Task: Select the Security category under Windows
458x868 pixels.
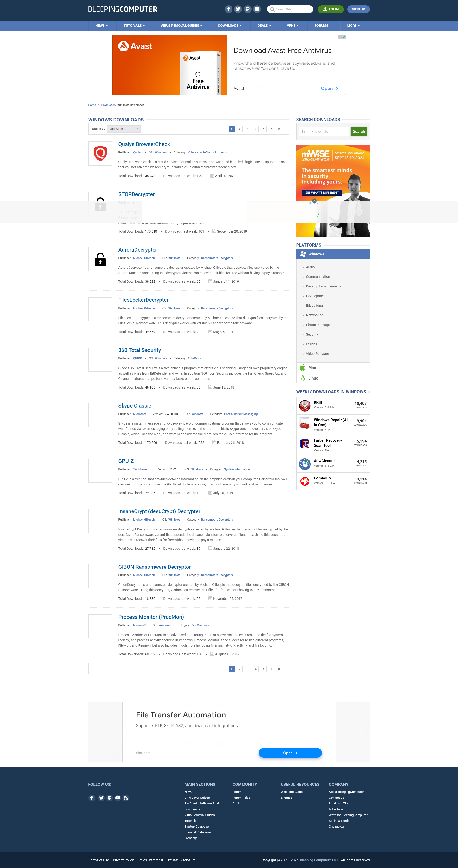Action: tap(312, 335)
